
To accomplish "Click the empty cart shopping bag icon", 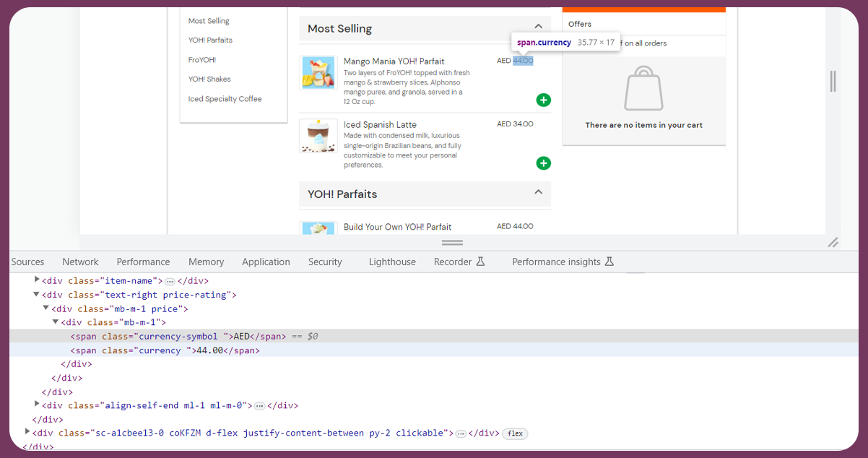I will tap(643, 88).
